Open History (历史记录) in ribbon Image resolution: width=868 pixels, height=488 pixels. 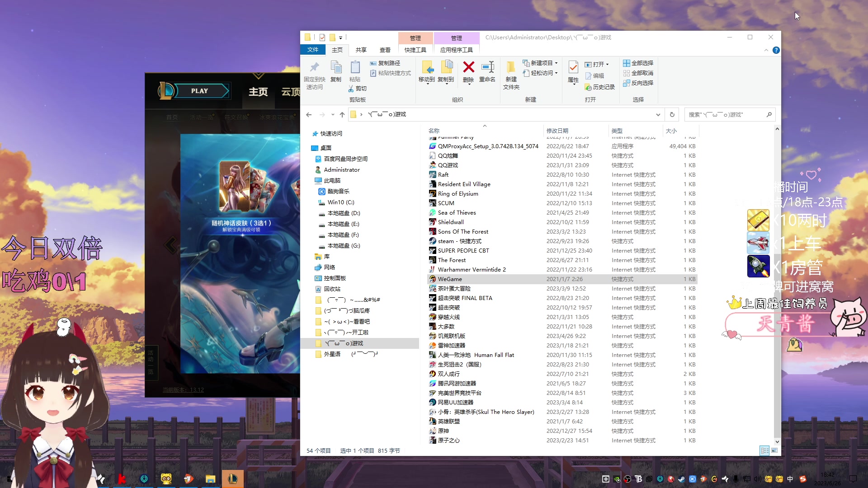pos(600,87)
